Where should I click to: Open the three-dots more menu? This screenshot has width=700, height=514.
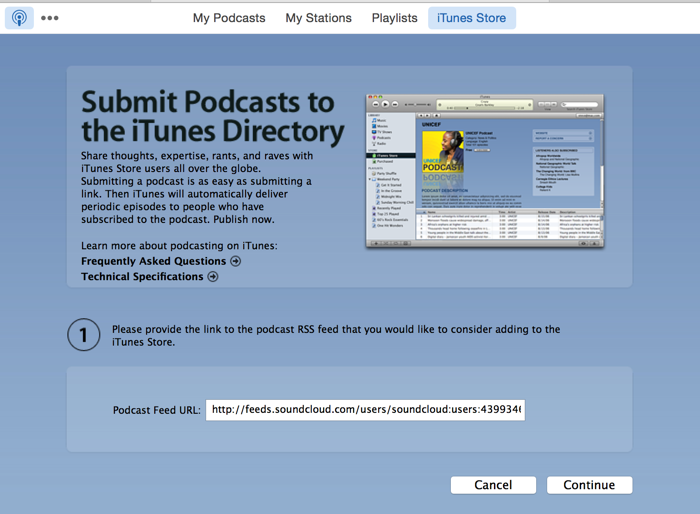50,18
